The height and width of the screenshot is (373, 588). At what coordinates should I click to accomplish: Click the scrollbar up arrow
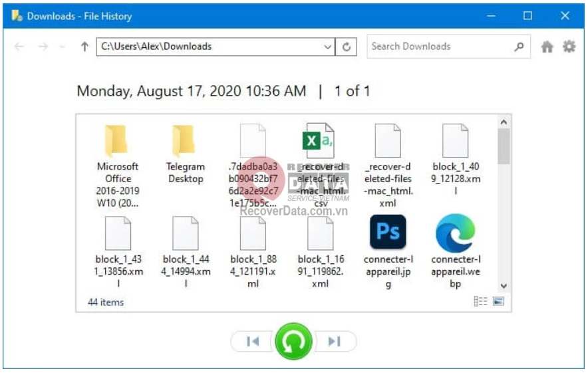[504, 122]
